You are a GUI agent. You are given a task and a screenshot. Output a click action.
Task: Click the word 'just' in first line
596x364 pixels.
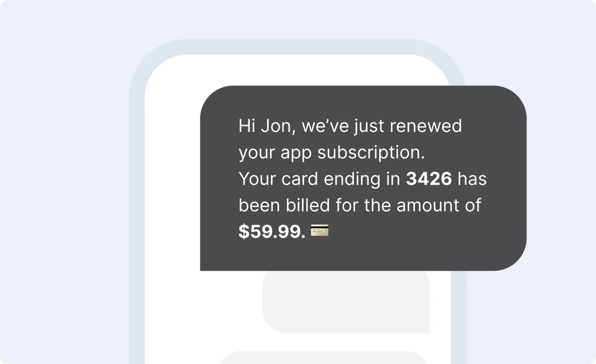(369, 126)
